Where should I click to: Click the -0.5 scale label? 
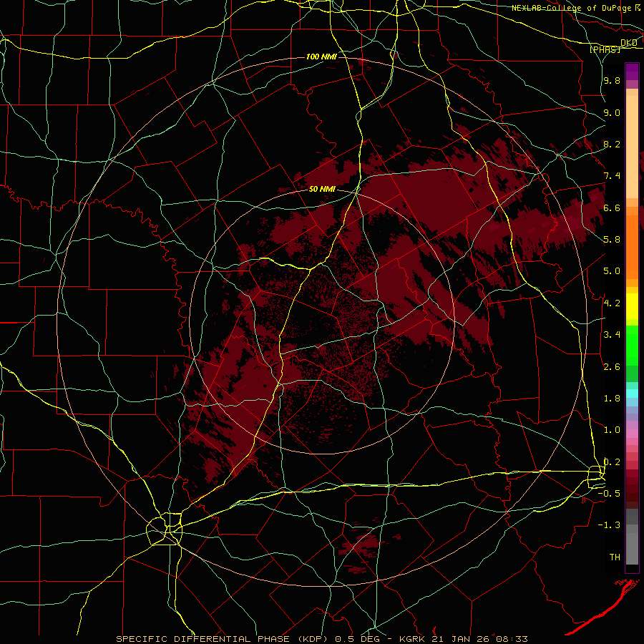coord(609,494)
